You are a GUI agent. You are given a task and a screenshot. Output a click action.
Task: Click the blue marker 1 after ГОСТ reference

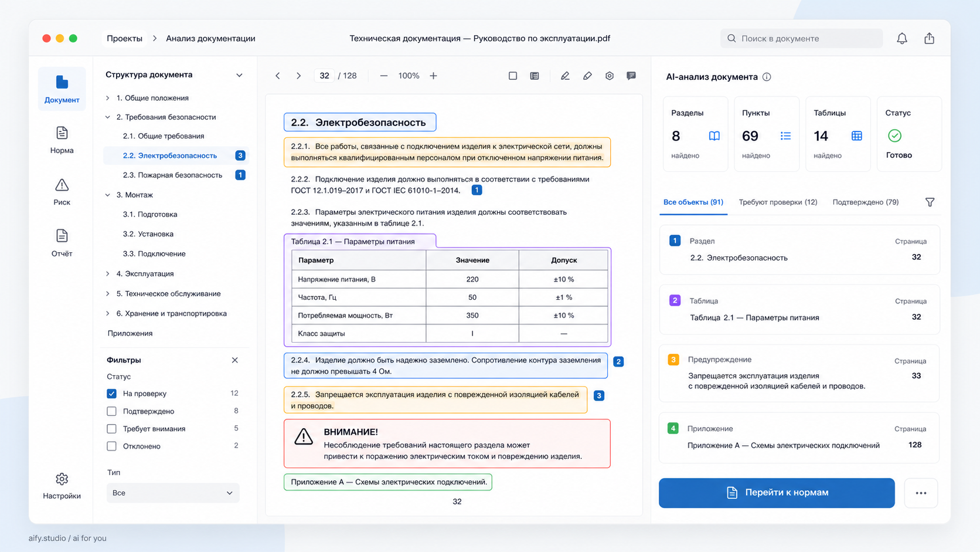point(477,190)
